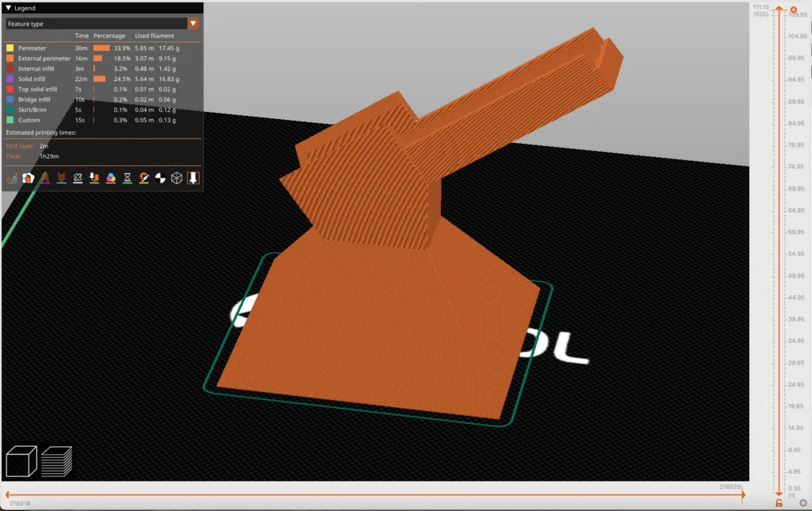812x511 pixels.
Task: Click the 216028 end move number
Action: click(x=730, y=486)
